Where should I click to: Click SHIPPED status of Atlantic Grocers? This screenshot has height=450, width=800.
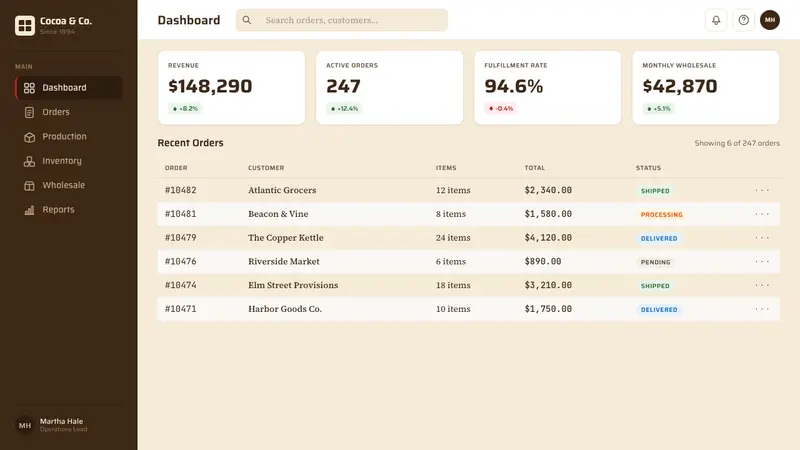tap(655, 191)
